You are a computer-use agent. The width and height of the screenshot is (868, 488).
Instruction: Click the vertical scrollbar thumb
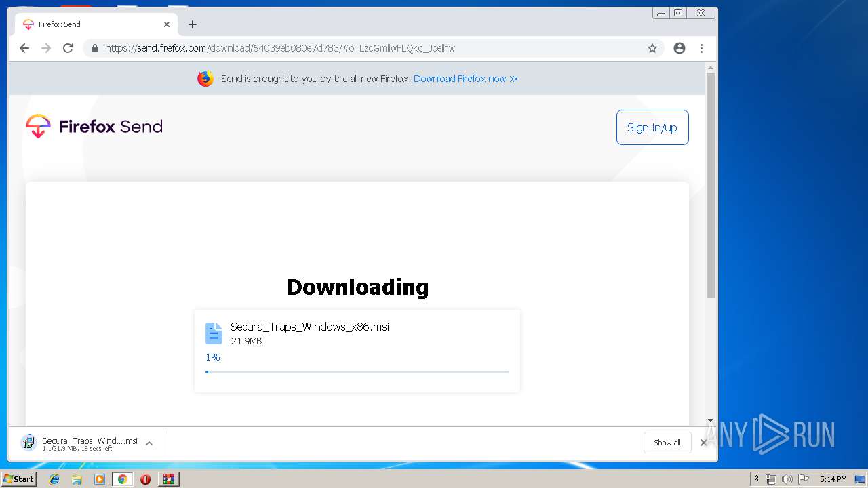coord(711,185)
